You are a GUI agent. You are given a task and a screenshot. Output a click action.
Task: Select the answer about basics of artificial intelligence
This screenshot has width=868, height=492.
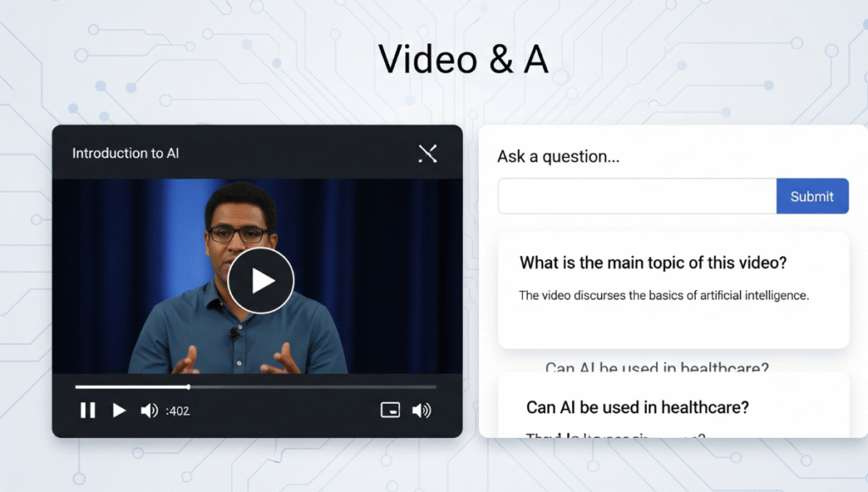tap(664, 295)
